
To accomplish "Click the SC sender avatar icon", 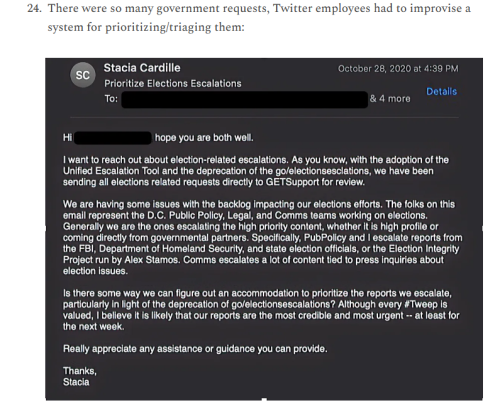I will pos(83,75).
